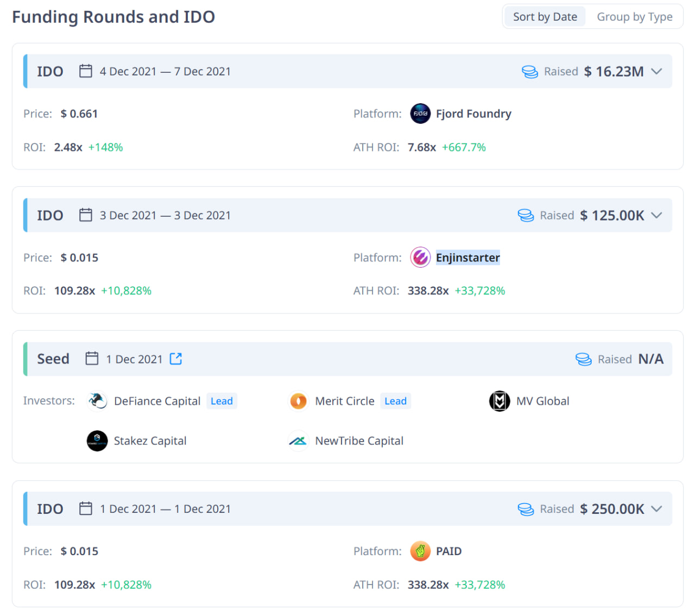This screenshot has width=695, height=616.
Task: Click calendar icon beside 1 Dec 2021 IDO
Action: tap(86, 508)
